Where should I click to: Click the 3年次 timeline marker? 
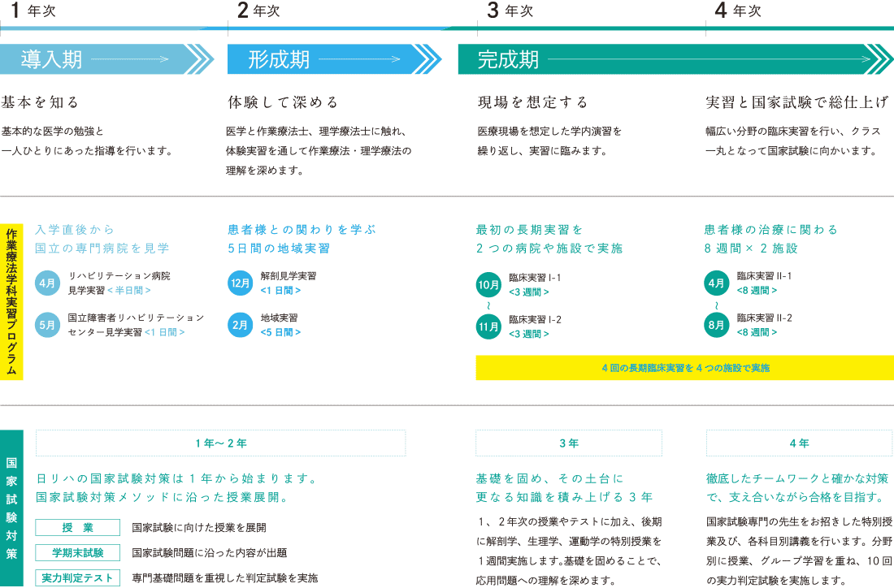pos(510,11)
